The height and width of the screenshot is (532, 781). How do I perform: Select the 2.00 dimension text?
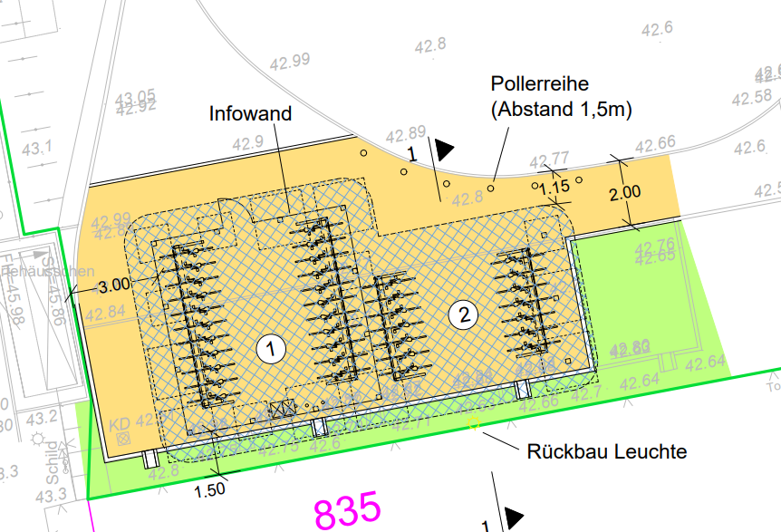pos(624,191)
